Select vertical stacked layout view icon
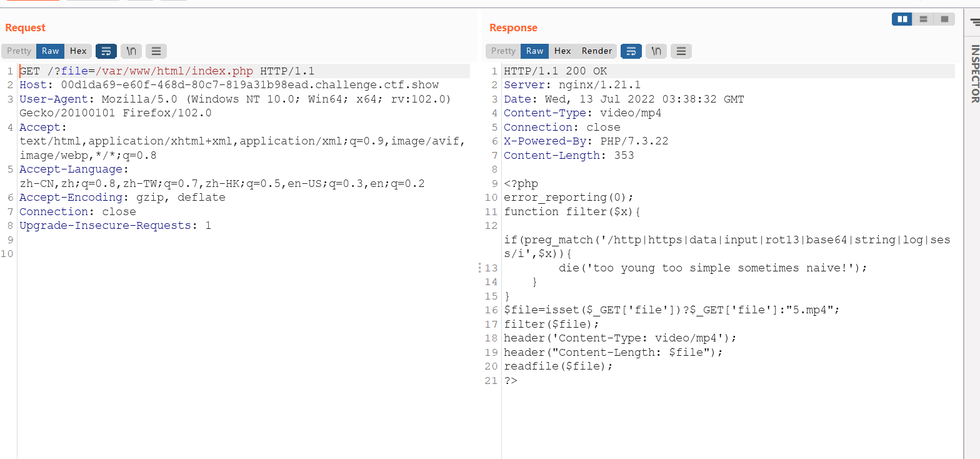This screenshot has width=980, height=459. coord(923,19)
